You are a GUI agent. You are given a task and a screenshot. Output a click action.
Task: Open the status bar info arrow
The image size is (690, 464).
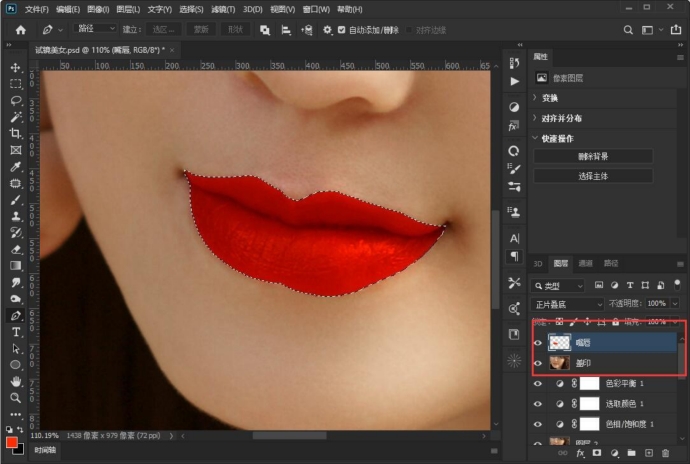pyautogui.click(x=171, y=436)
